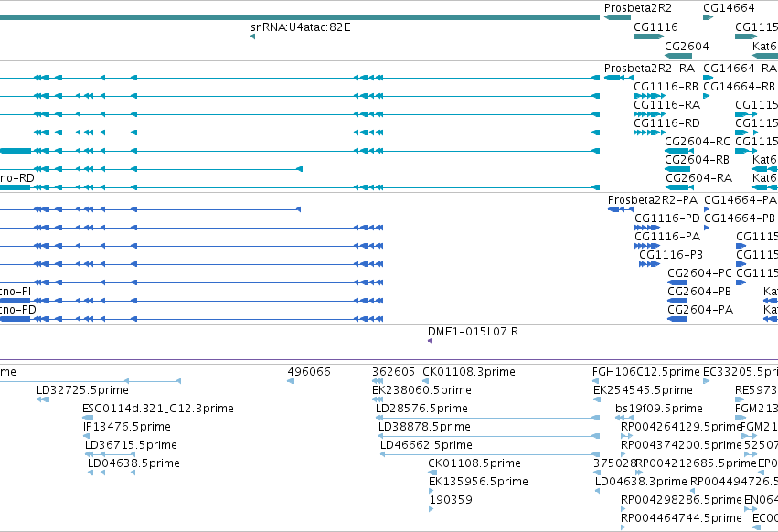Screen dimensions: 778x532
Task: Select EST ESG0114d.B21_G12.3prime
Action: tap(158, 409)
